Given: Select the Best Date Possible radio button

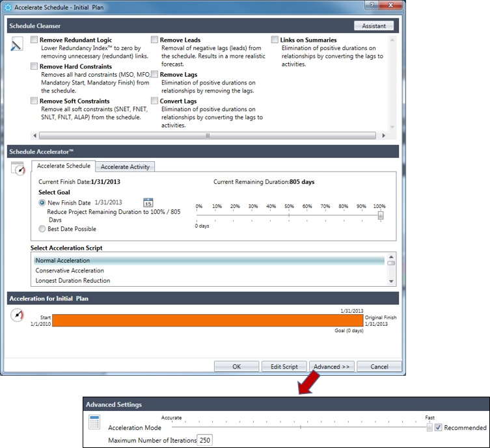Looking at the screenshot, I should (42, 229).
